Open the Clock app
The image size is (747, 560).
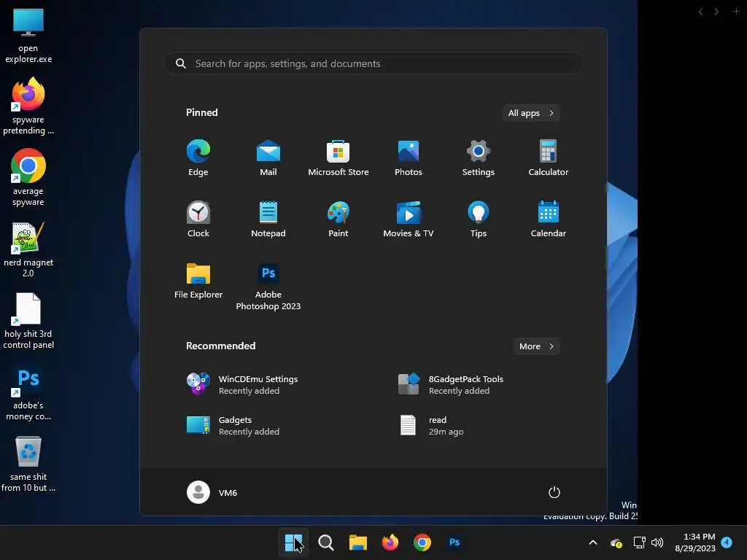click(x=198, y=219)
